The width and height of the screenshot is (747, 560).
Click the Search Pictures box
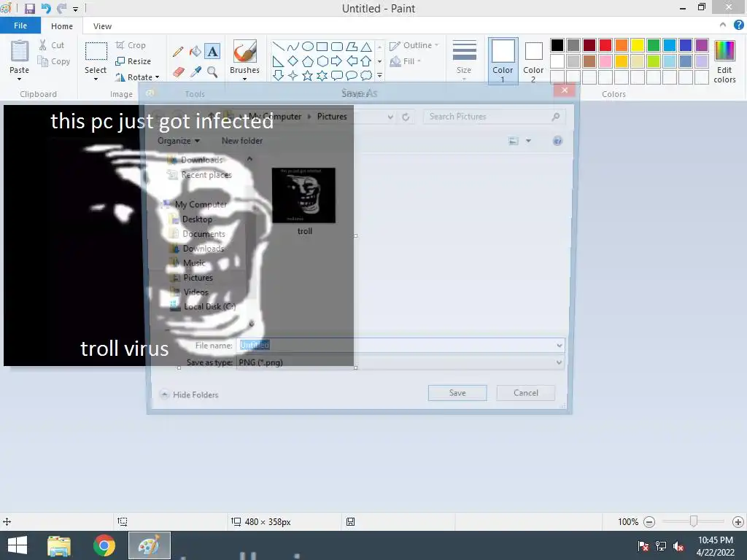pyautogui.click(x=494, y=117)
